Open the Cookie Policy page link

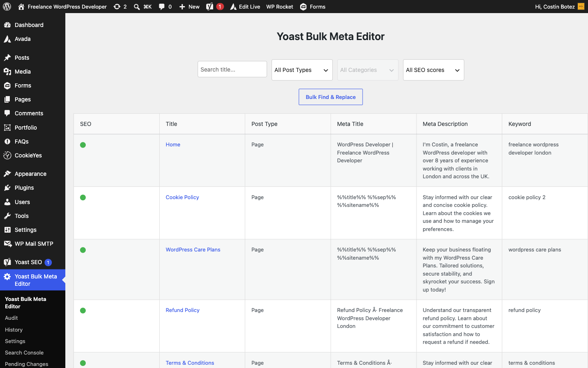tap(183, 197)
